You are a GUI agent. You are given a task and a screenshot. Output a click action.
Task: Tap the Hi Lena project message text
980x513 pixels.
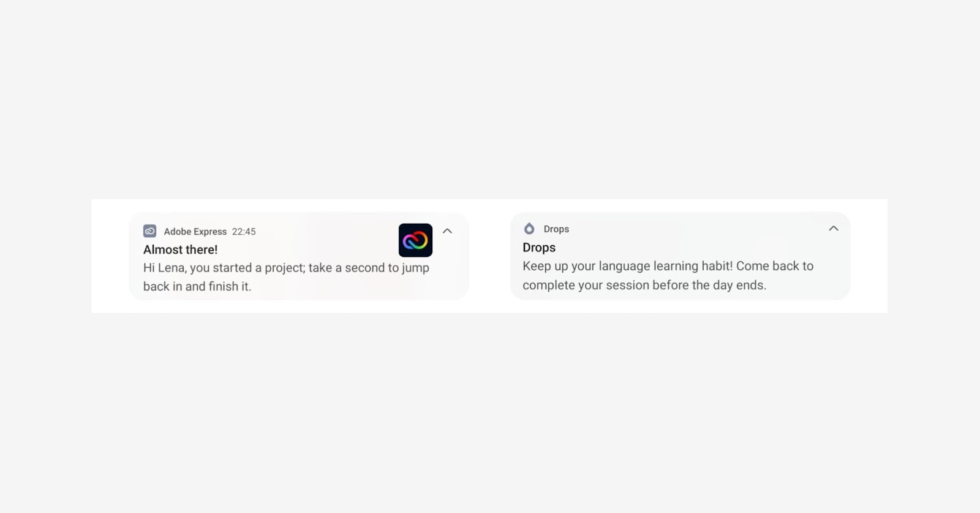coord(286,277)
